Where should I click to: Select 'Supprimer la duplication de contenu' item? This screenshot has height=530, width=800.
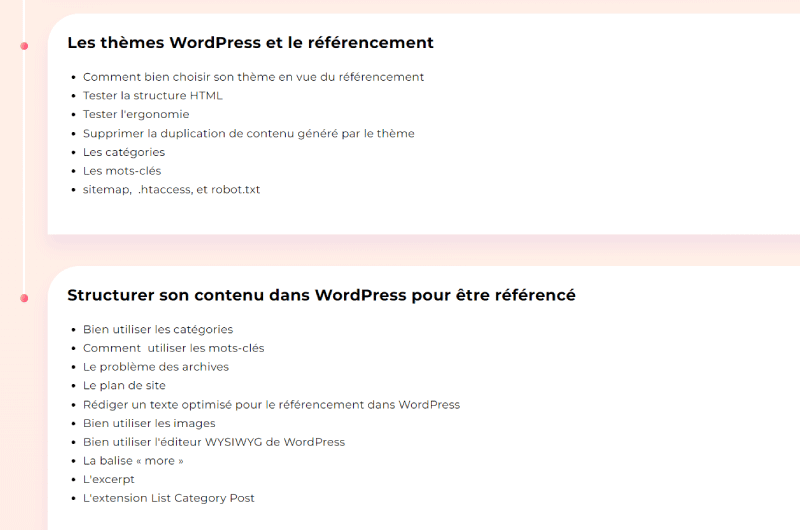click(x=248, y=133)
